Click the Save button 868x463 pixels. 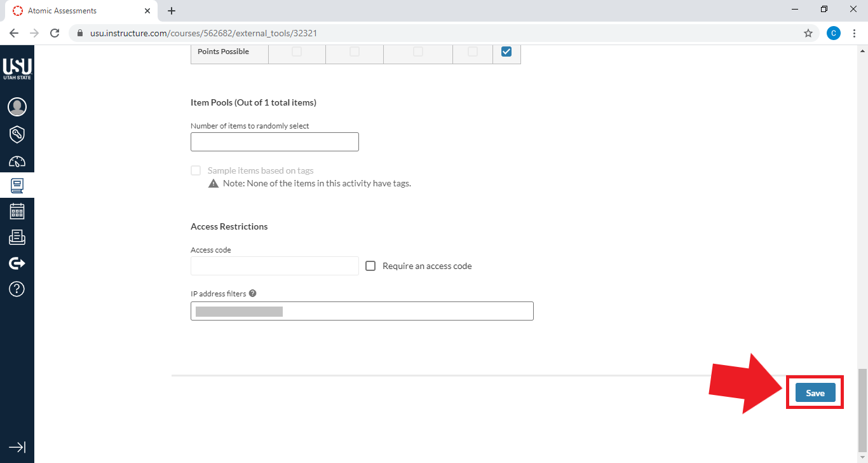pyautogui.click(x=815, y=393)
